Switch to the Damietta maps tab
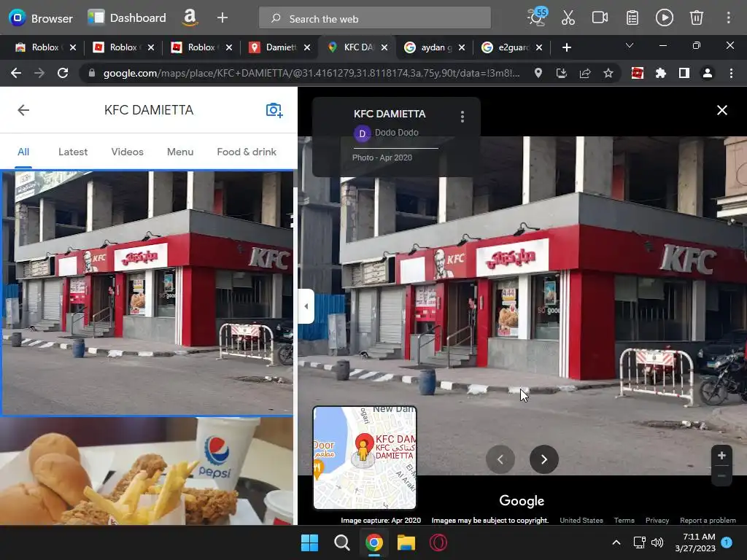Image resolution: width=747 pixels, height=560 pixels. [x=280, y=47]
